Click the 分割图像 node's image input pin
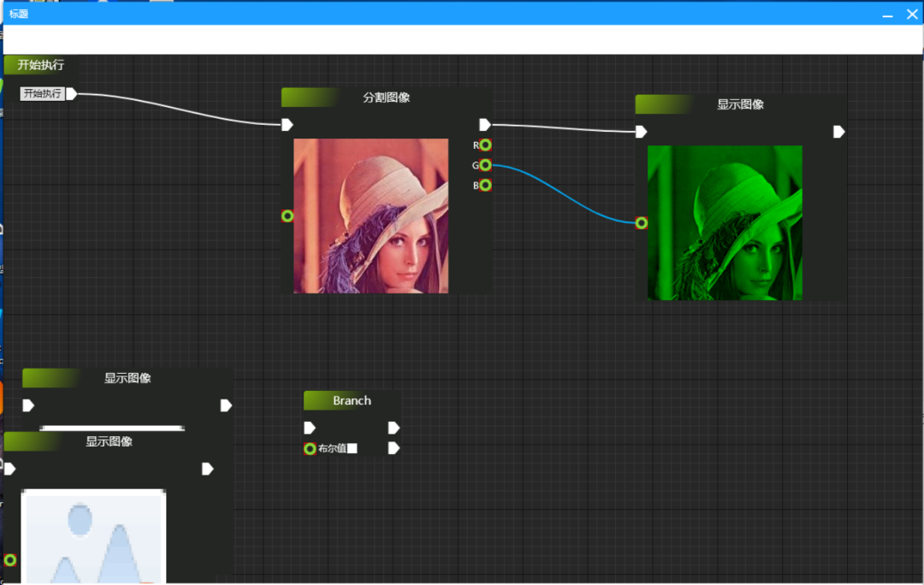 [x=287, y=216]
